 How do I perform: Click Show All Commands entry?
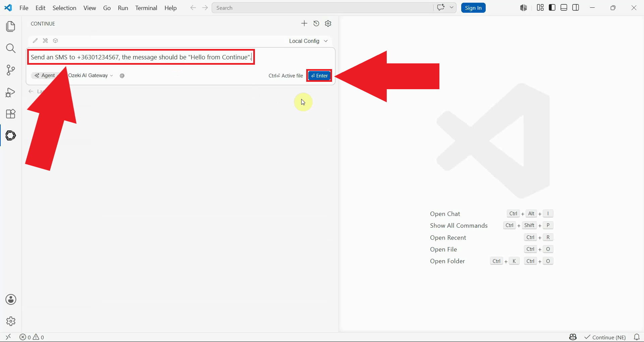click(x=459, y=226)
